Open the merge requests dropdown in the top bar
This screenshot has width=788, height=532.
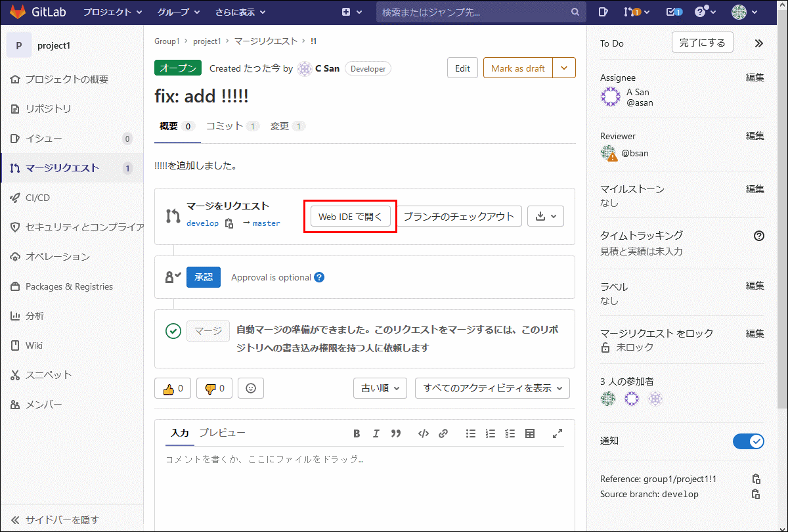pos(636,12)
